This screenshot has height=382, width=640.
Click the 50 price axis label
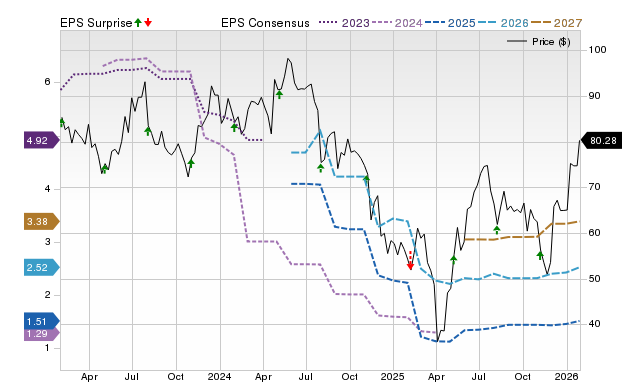tap(594, 279)
